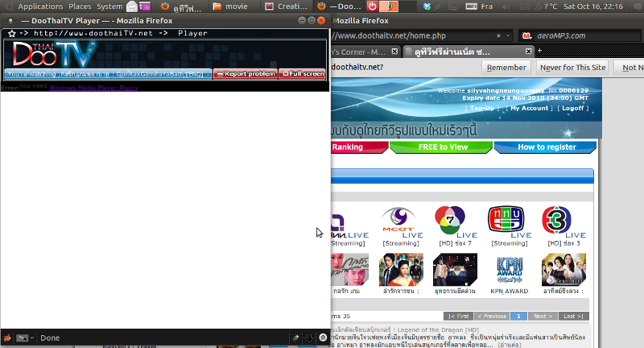644x348 pixels.
Task: Click the star bookmark icon in the player header
Action: [11, 33]
